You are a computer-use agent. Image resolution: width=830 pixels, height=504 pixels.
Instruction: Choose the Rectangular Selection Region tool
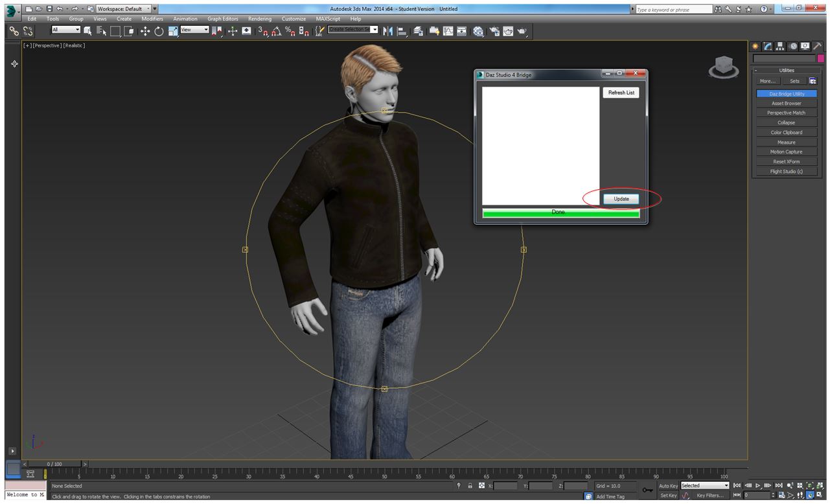click(115, 30)
